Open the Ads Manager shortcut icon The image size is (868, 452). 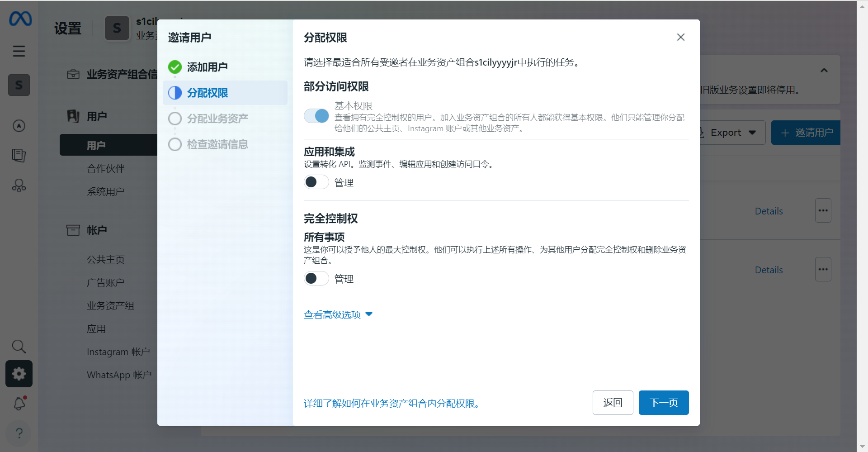[19, 126]
